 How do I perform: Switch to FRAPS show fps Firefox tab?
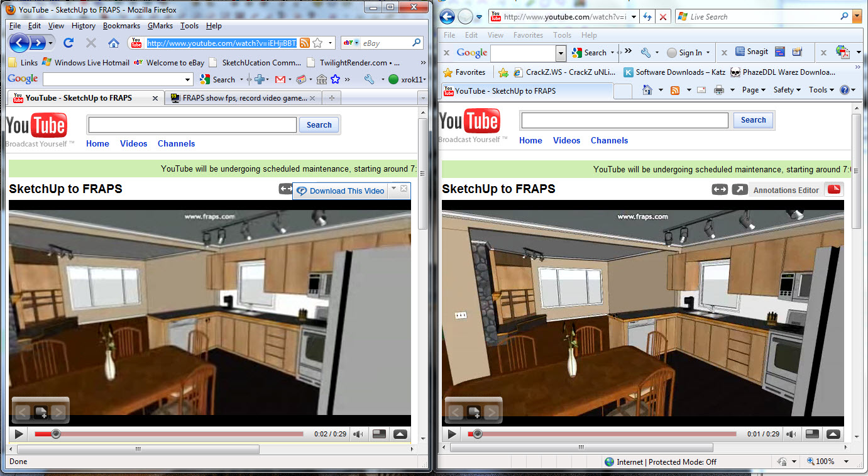(x=244, y=98)
